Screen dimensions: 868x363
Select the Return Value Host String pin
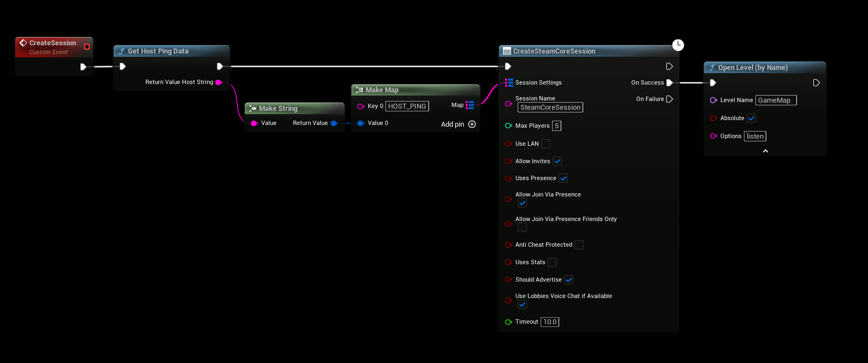pyautogui.click(x=219, y=82)
